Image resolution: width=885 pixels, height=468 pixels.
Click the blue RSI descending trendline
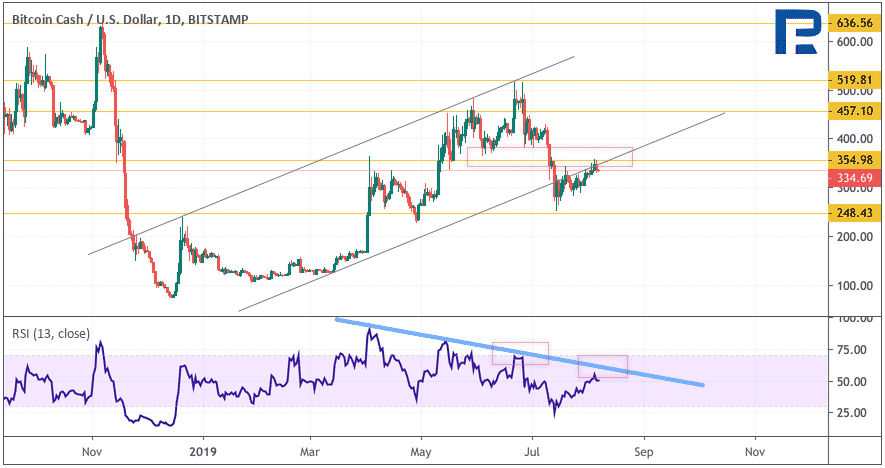point(519,352)
